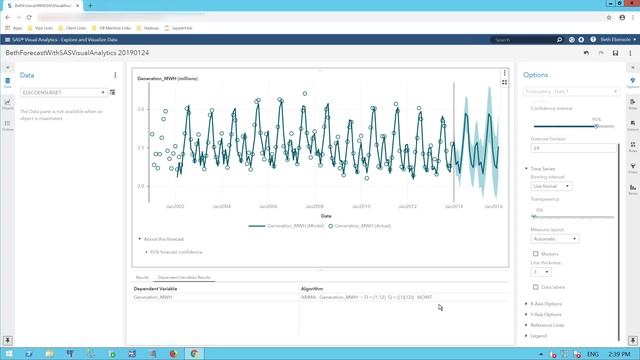Toggle the Markers checkbox

[x=536, y=254]
